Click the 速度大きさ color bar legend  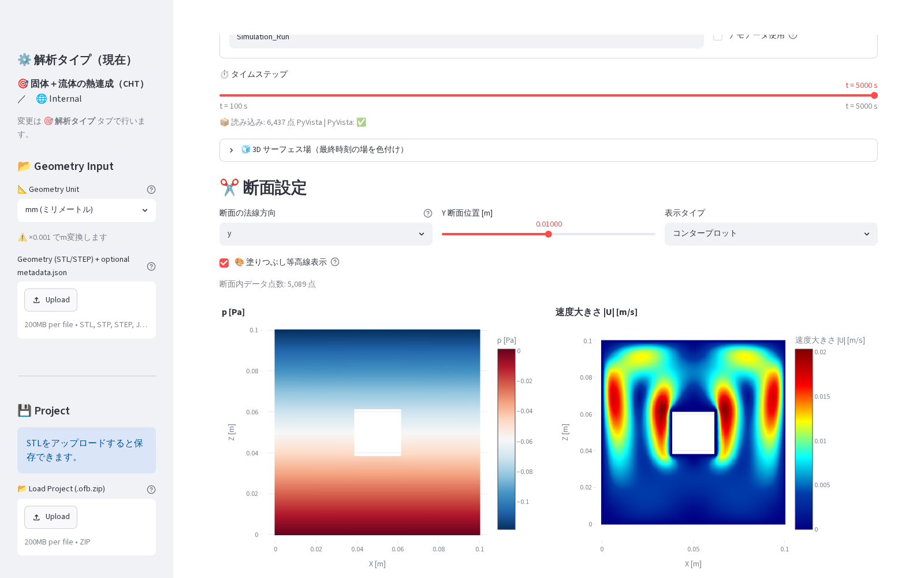804,439
